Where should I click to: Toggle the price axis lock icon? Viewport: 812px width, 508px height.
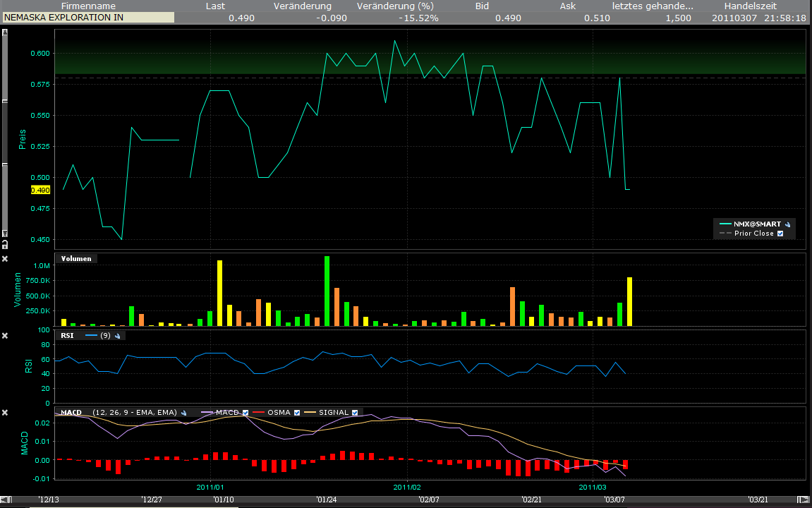tap(5, 245)
